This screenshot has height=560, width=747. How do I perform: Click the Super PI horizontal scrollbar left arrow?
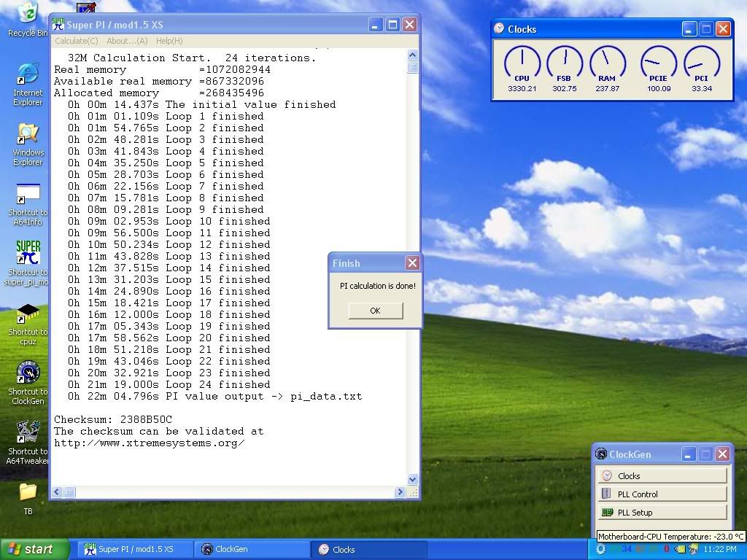pos(57,492)
